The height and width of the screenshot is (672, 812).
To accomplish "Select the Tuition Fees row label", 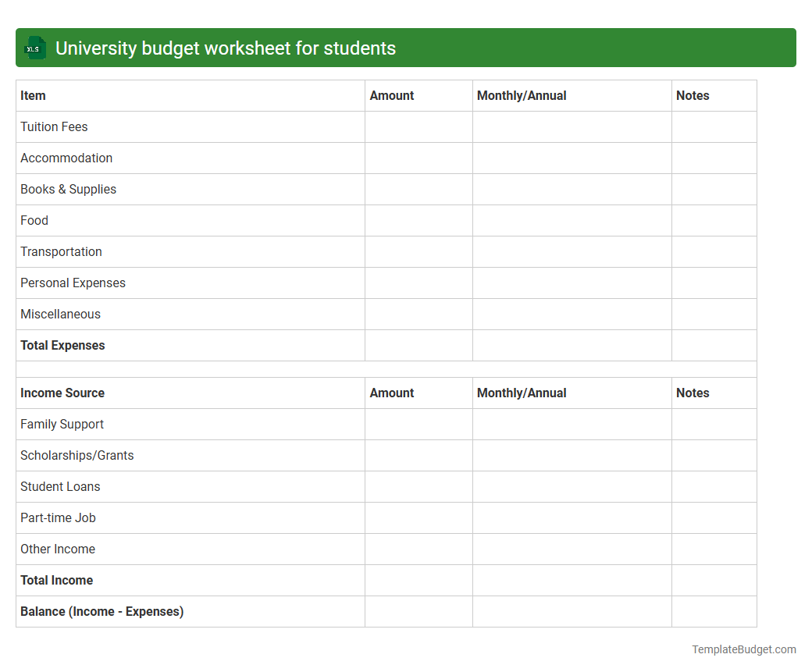I will pos(54,126).
